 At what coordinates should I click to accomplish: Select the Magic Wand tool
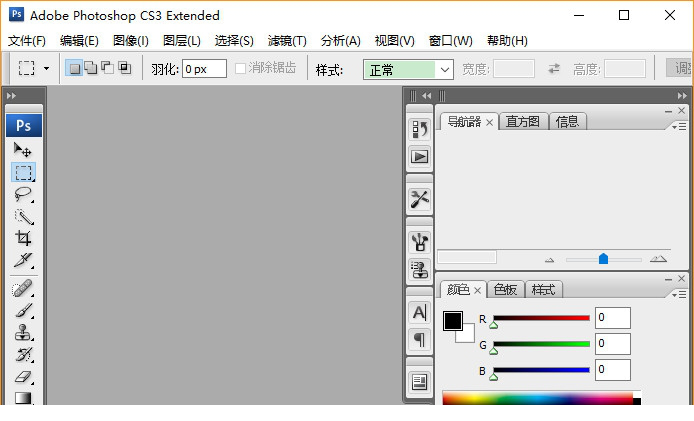(x=23, y=216)
